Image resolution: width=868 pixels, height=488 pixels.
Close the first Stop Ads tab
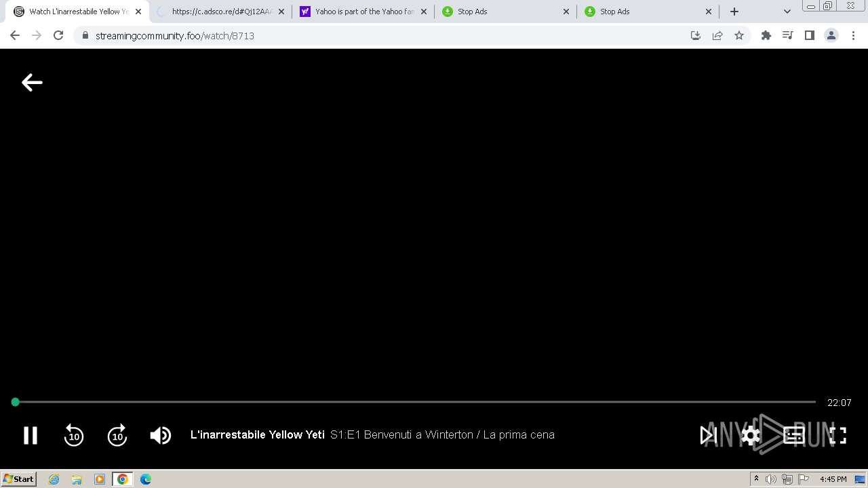coord(566,12)
